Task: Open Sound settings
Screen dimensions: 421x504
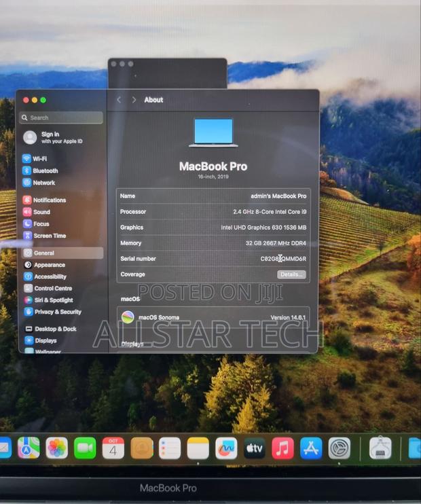Action: (x=37, y=212)
